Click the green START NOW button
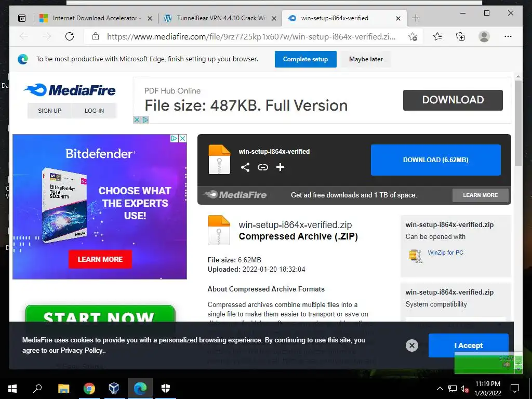The height and width of the screenshot is (399, 532). [100, 314]
